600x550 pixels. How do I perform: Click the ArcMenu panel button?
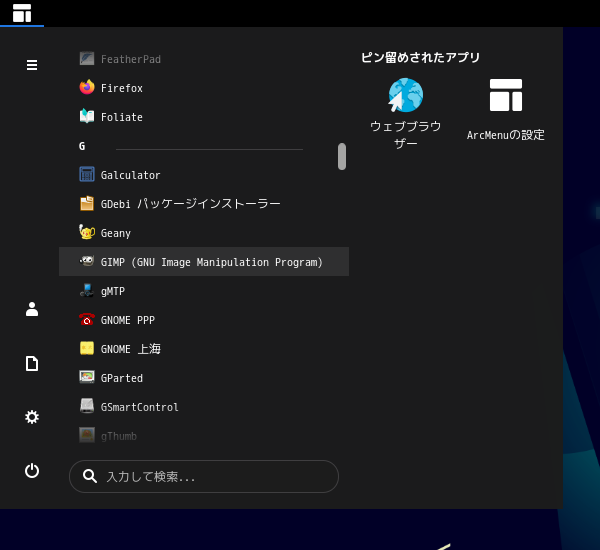click(x=22, y=13)
